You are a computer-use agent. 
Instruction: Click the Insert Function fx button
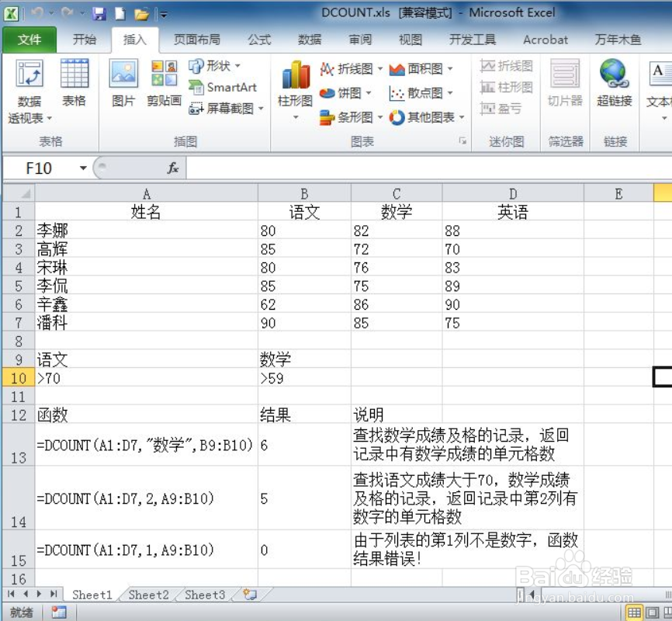[x=172, y=168]
